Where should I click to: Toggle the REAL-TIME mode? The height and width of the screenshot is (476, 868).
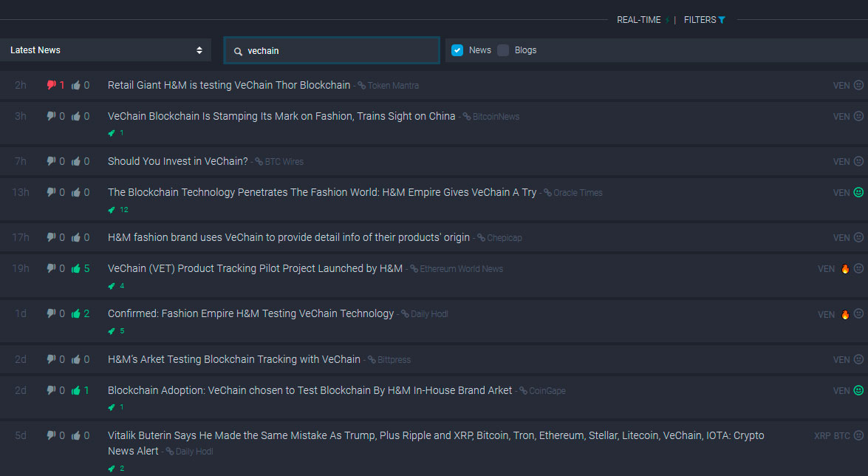pos(639,20)
